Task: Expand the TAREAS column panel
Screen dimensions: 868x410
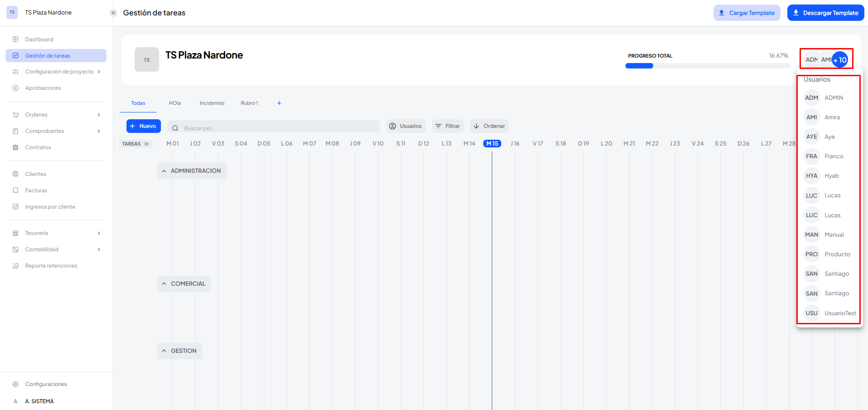Action: 146,144
